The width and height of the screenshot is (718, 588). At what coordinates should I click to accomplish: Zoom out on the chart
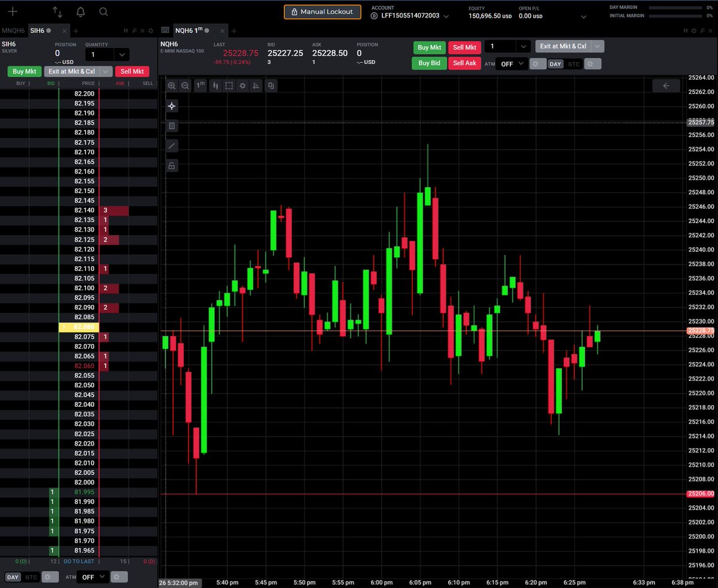[185, 86]
